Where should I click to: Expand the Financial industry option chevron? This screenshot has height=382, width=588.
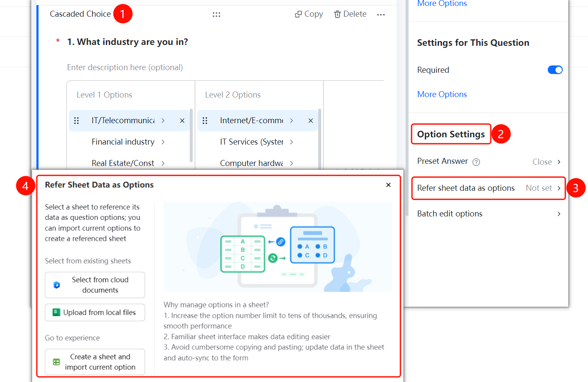pos(163,142)
